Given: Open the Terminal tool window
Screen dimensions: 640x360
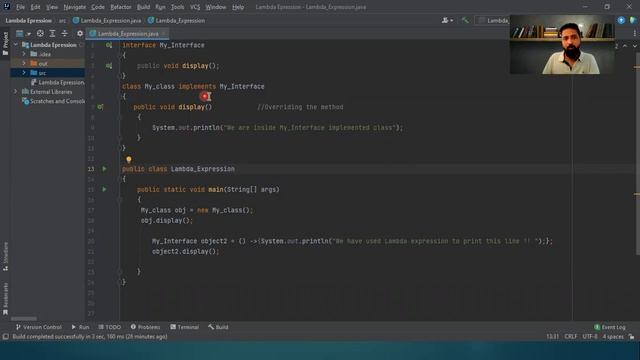Looking at the screenshot, I should pos(184,327).
